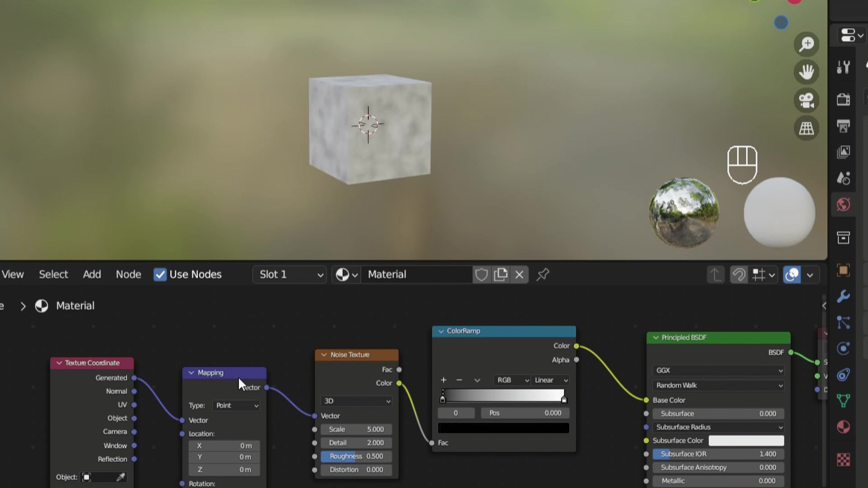
Task: Click the pin node tree icon
Action: [542, 274]
